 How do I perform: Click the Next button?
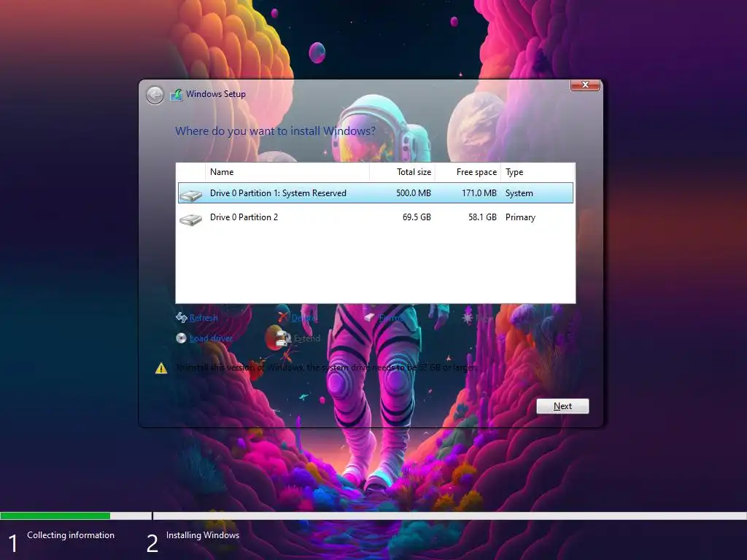[x=562, y=406]
